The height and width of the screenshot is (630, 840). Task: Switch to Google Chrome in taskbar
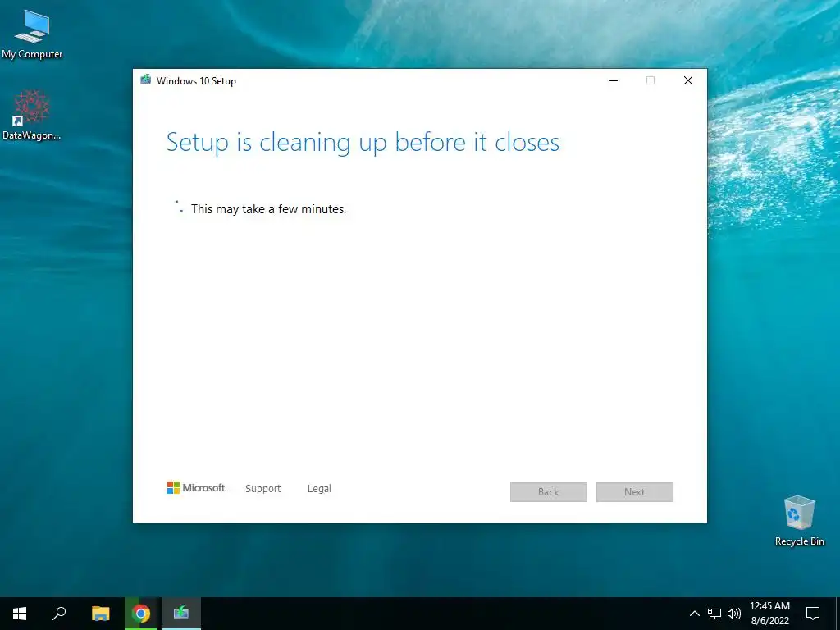(x=141, y=614)
